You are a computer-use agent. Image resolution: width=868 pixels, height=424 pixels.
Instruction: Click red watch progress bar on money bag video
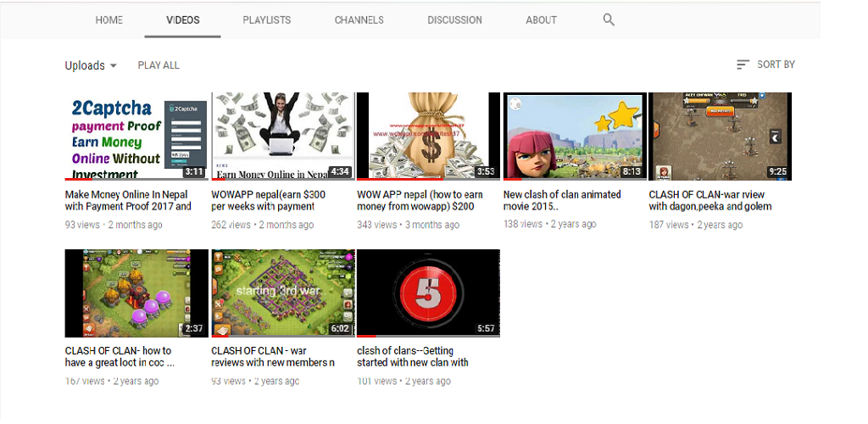pos(400,179)
